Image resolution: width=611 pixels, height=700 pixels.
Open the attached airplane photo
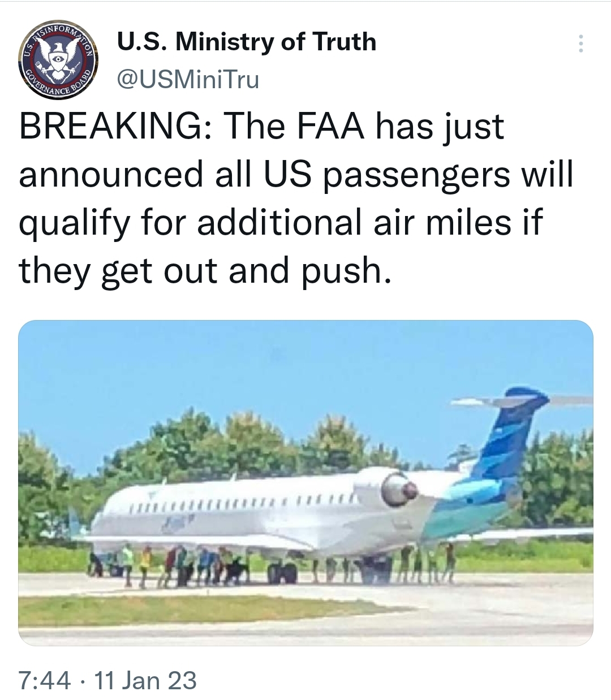tap(305, 483)
